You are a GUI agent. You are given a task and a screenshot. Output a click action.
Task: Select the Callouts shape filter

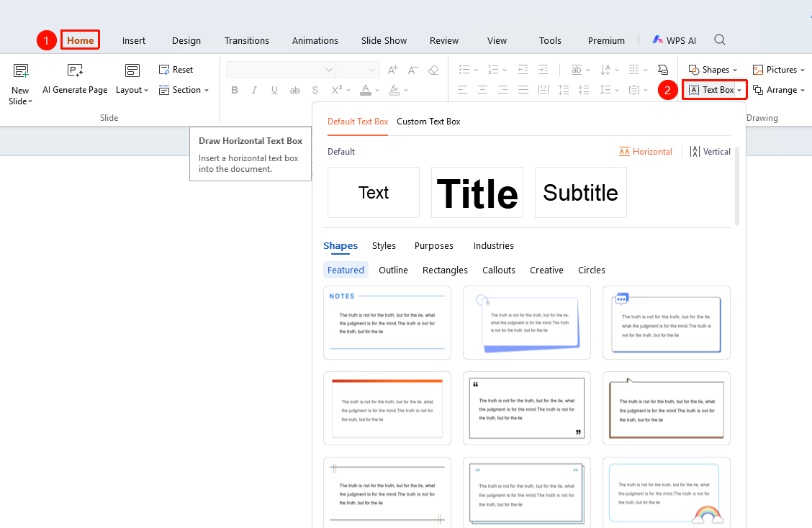pos(499,270)
